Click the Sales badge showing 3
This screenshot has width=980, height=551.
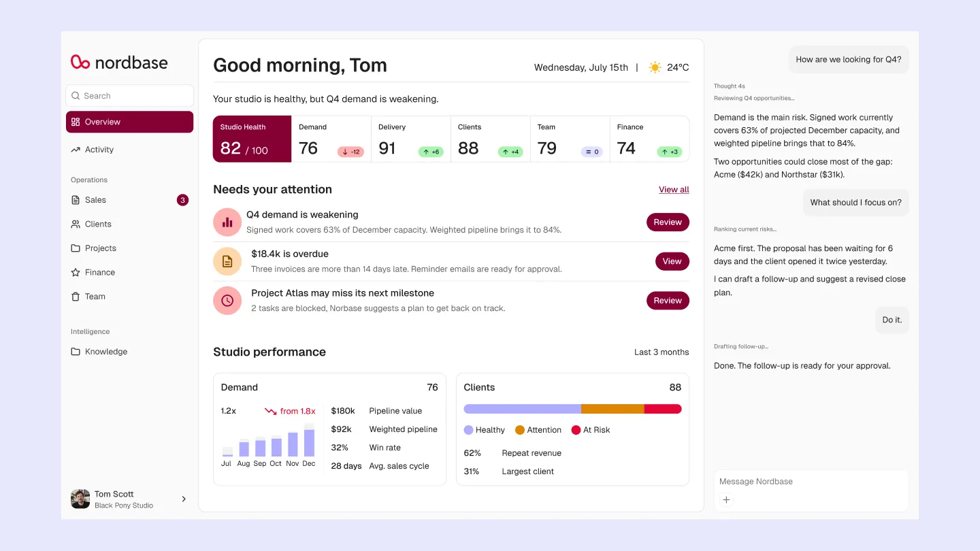tap(182, 200)
